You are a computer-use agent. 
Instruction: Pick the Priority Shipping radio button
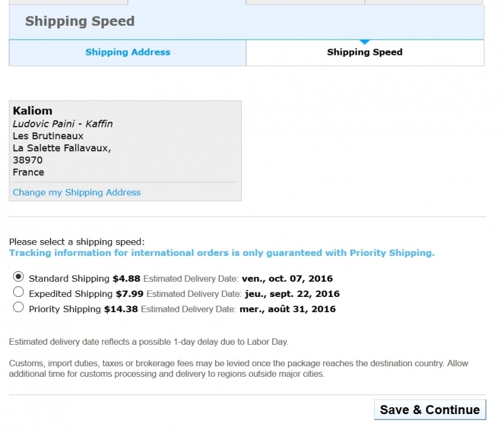18,308
